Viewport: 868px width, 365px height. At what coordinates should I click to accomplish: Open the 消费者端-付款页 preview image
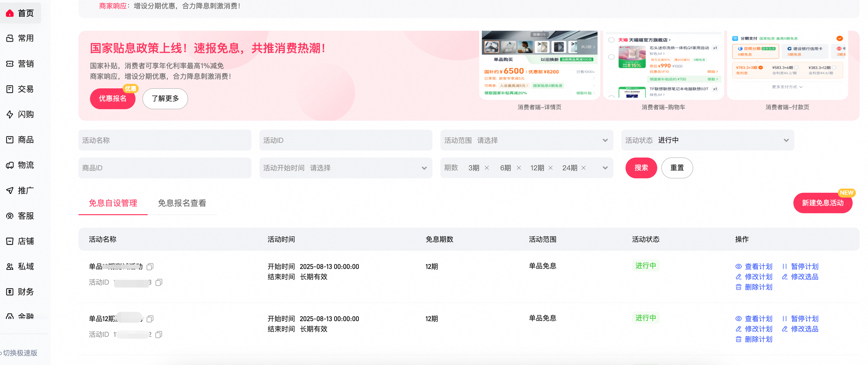[x=788, y=65]
